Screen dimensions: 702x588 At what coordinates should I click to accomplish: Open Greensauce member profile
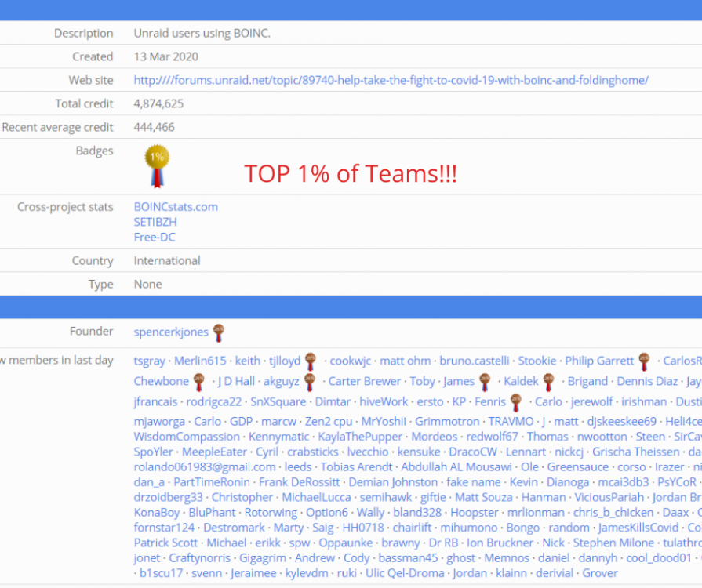coord(577,467)
